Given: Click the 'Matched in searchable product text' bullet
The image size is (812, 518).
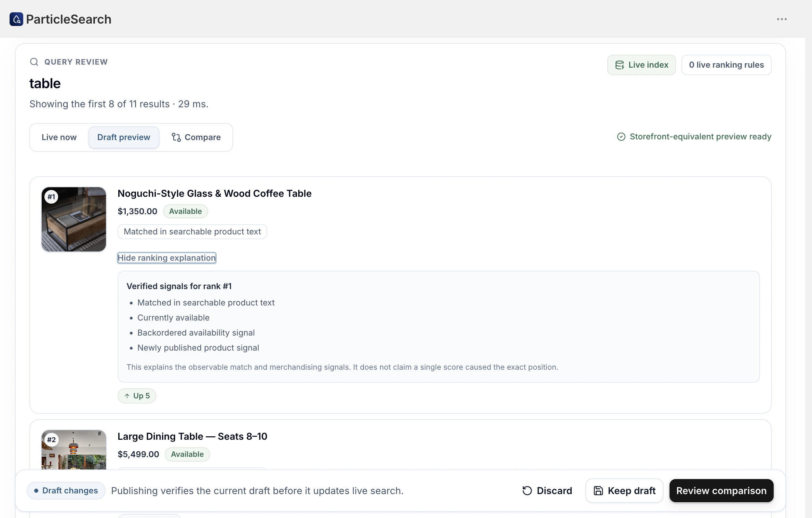Looking at the screenshot, I should (206, 303).
